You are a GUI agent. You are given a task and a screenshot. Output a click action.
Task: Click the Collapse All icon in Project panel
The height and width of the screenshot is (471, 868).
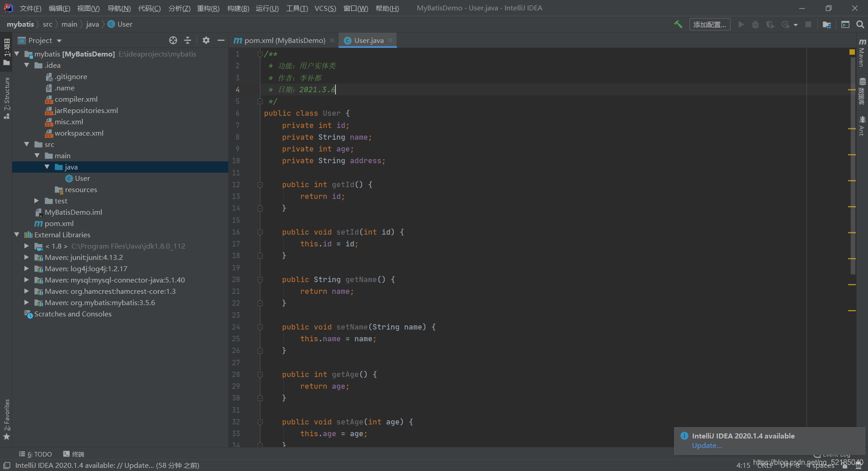point(188,40)
